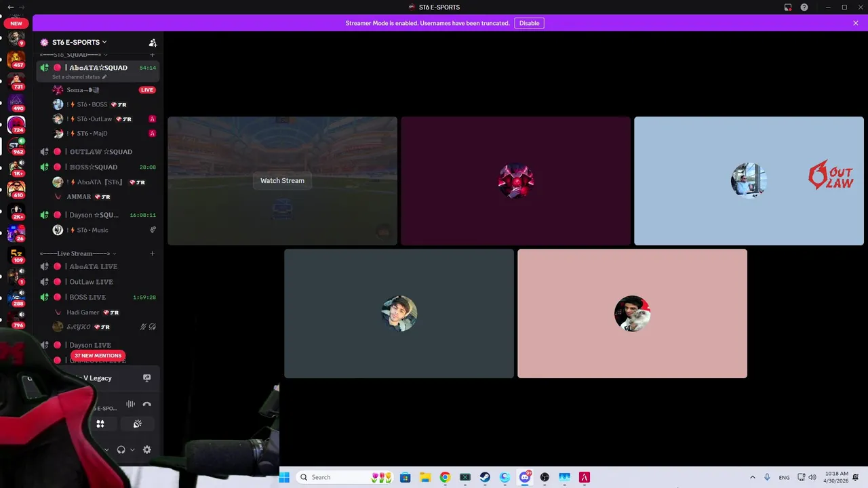
Task: Open the server icon with badge 490
Action: coord(16,103)
